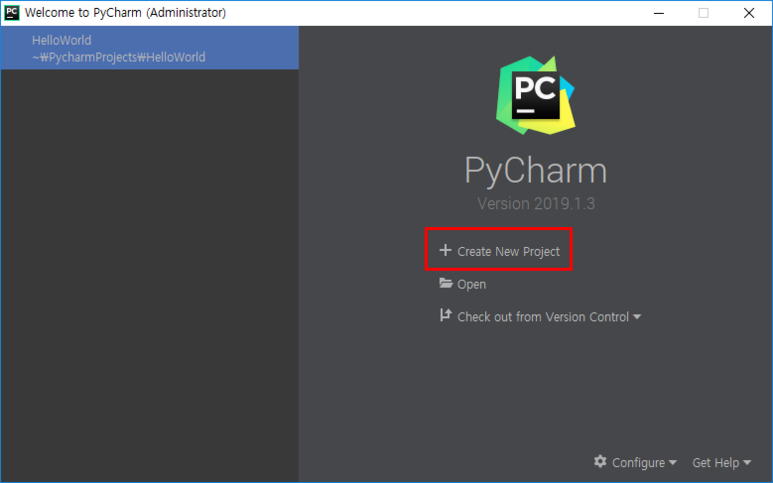Image resolution: width=773 pixels, height=483 pixels.
Task: Click the PyCharm product name text
Action: point(536,171)
